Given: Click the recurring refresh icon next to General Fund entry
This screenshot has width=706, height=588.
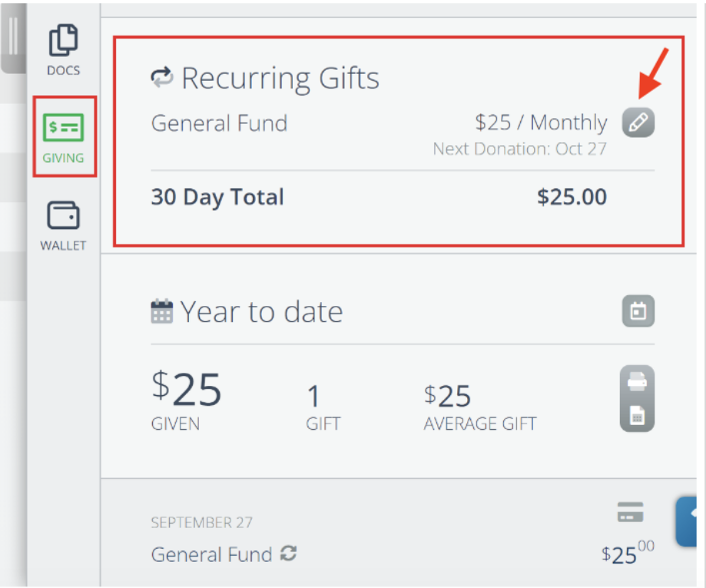Looking at the screenshot, I should pyautogui.click(x=287, y=554).
